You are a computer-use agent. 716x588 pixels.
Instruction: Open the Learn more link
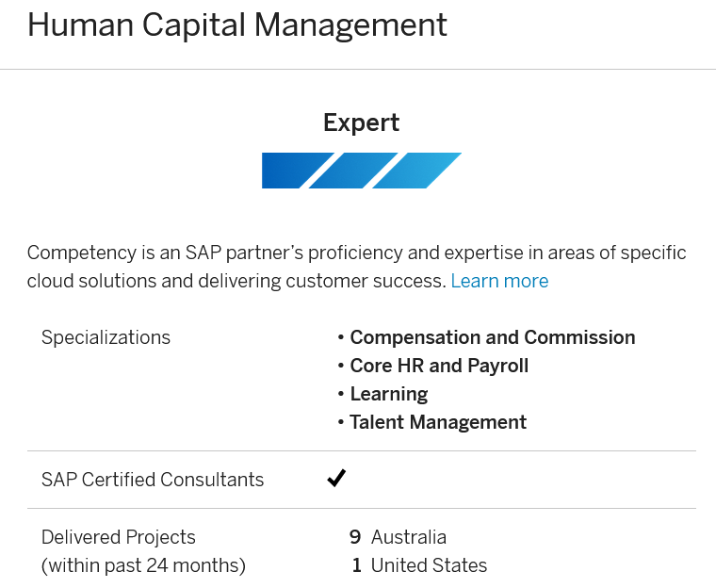[499, 281]
